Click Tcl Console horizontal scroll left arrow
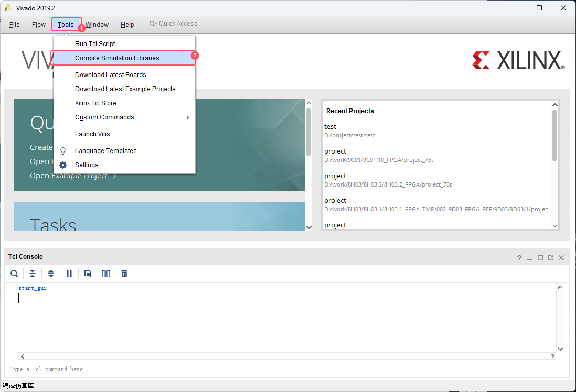 tap(23, 356)
